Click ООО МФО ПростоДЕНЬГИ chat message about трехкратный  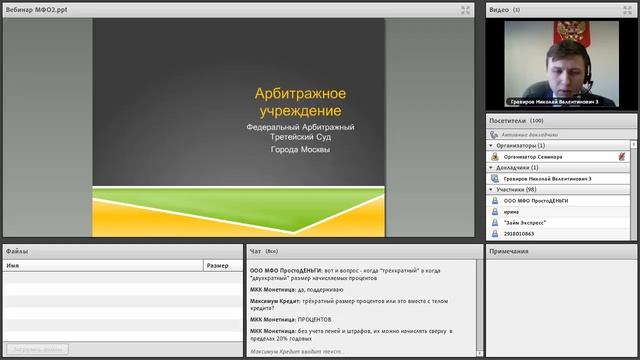click(x=345, y=274)
